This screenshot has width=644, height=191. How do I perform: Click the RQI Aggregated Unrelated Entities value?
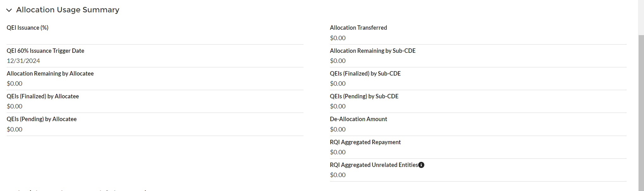(x=338, y=175)
